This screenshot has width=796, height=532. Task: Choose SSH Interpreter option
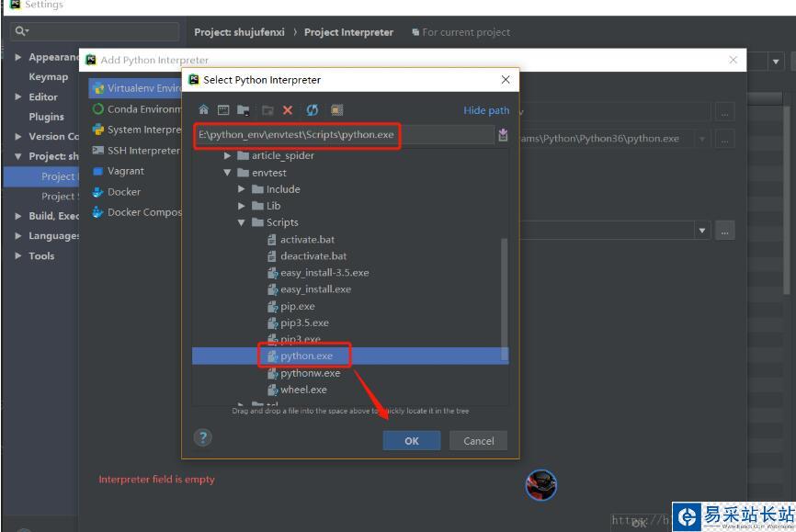point(135,151)
